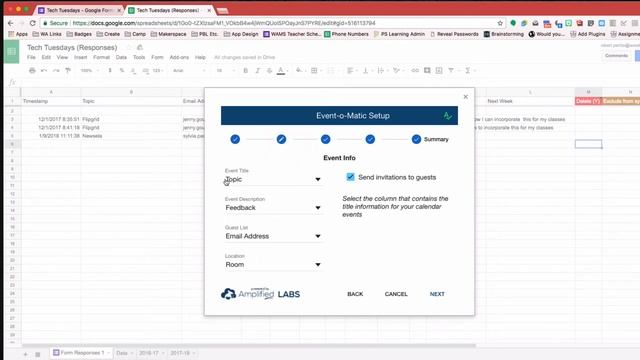Toggle Bold formatting in toolbar

click(x=245, y=71)
